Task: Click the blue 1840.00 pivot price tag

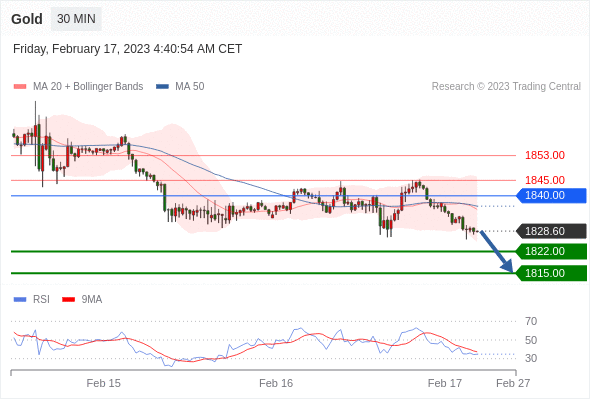Action: pyautogui.click(x=551, y=196)
